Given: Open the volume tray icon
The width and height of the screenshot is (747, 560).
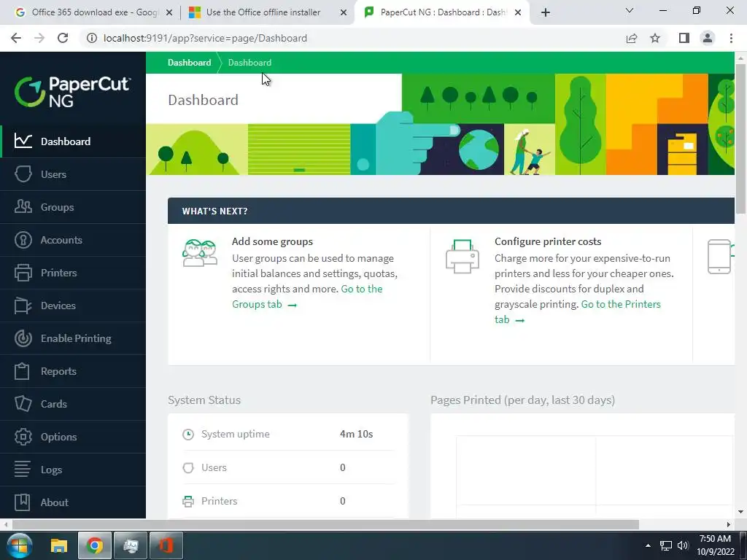Looking at the screenshot, I should (683, 545).
